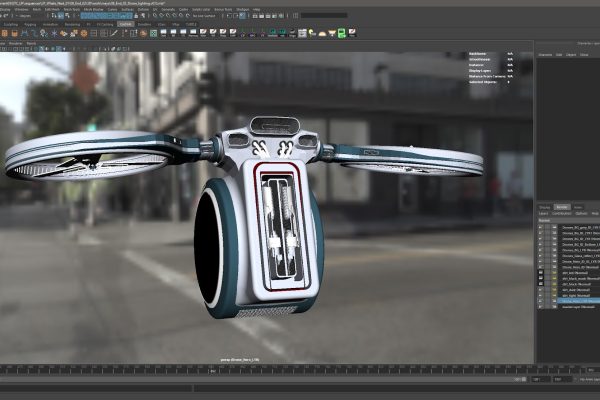
Task: Open the Options menu in layer editor
Action: point(581,213)
